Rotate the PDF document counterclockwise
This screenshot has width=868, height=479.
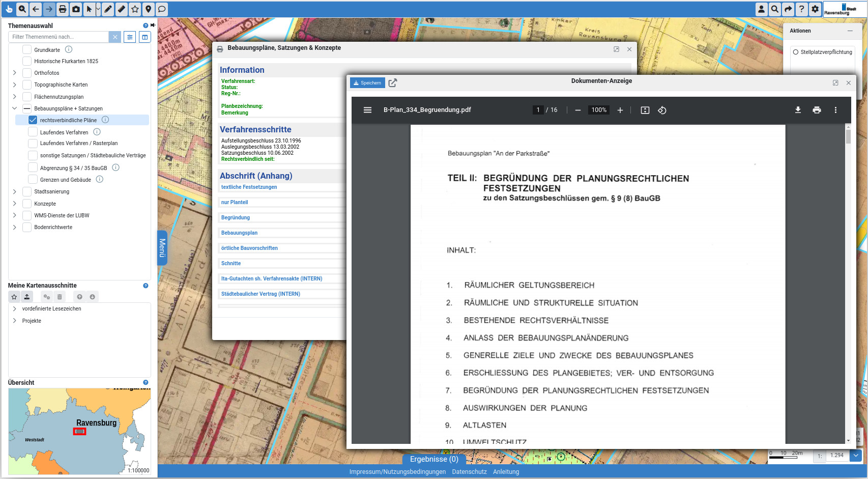point(662,110)
